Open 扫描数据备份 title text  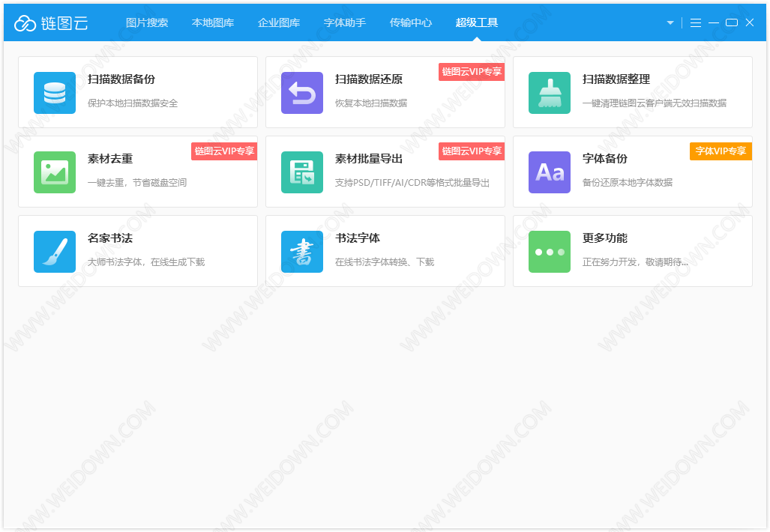(121, 79)
